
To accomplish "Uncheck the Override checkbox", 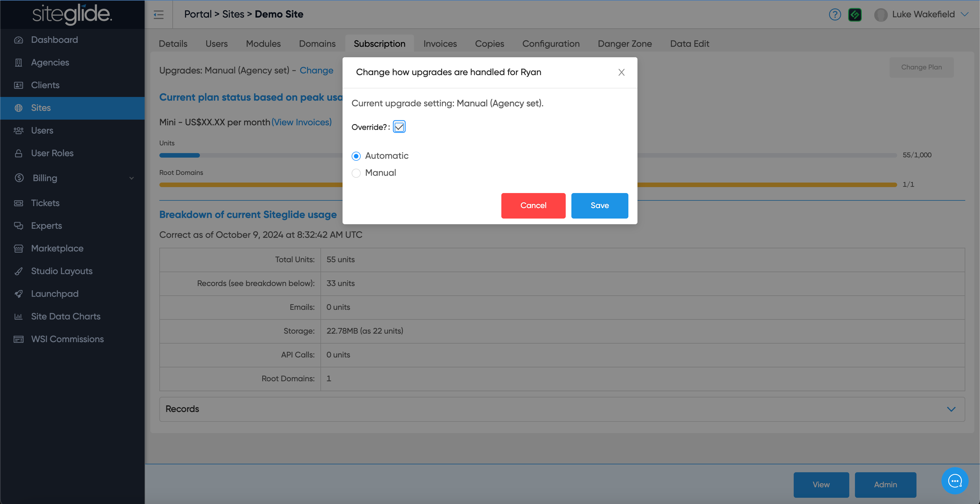I will pos(399,127).
